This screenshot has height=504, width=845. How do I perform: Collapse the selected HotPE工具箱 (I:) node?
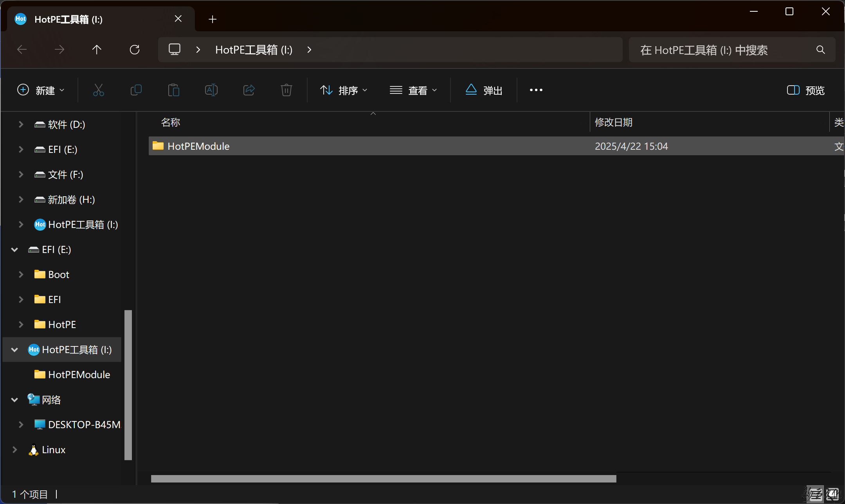tap(14, 350)
